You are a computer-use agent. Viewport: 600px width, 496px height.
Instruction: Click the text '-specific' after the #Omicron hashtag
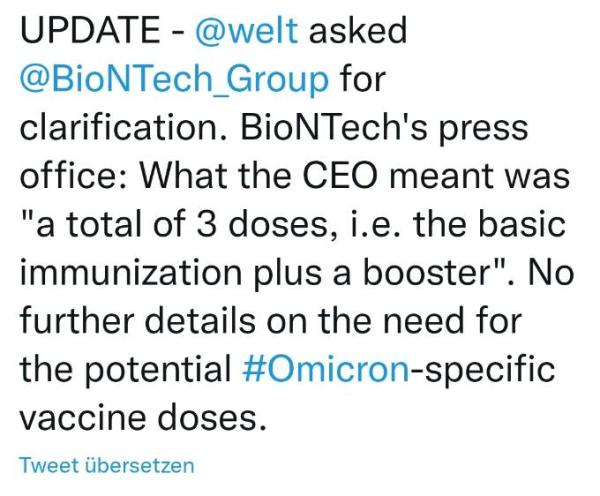coord(483,370)
